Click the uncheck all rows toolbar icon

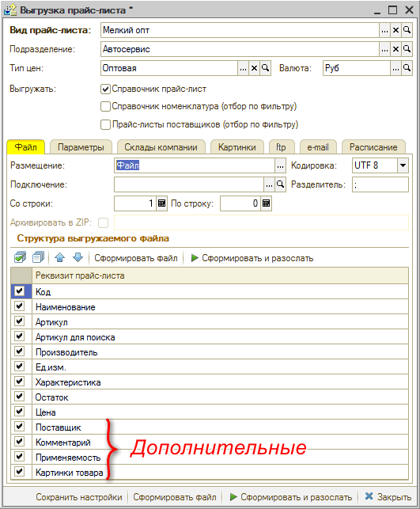[39, 258]
